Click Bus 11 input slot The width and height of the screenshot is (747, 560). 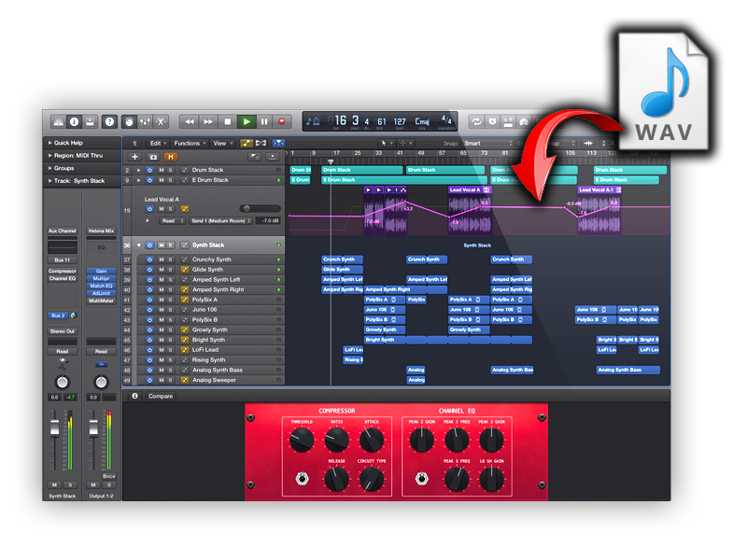62,260
